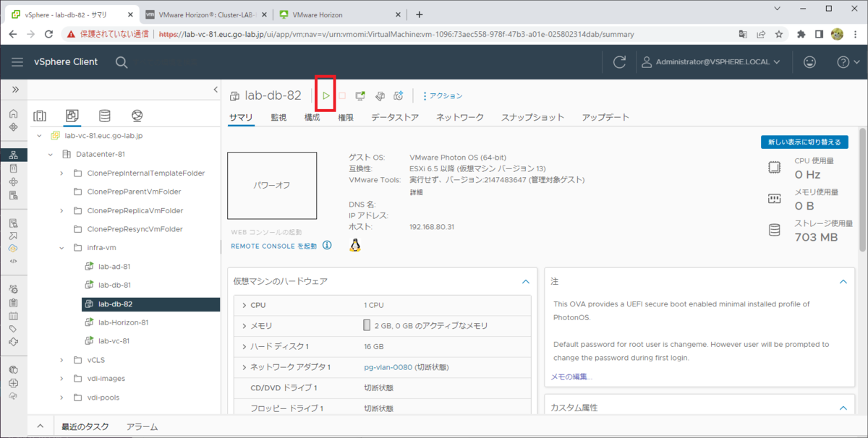Open the ネットワーク tab
The height and width of the screenshot is (438, 868).
click(x=460, y=117)
